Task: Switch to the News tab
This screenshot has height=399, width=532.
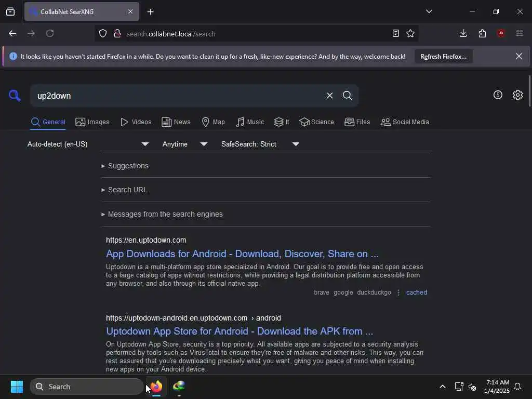Action: point(176,122)
